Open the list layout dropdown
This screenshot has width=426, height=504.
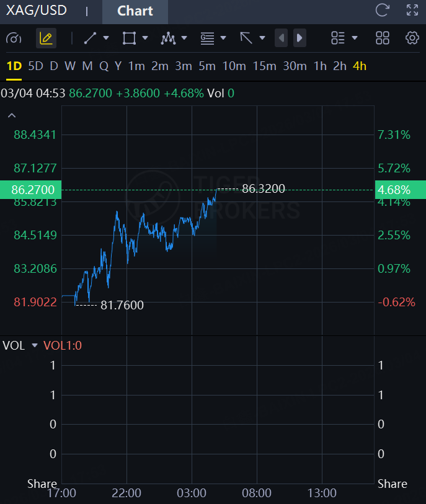(355, 38)
